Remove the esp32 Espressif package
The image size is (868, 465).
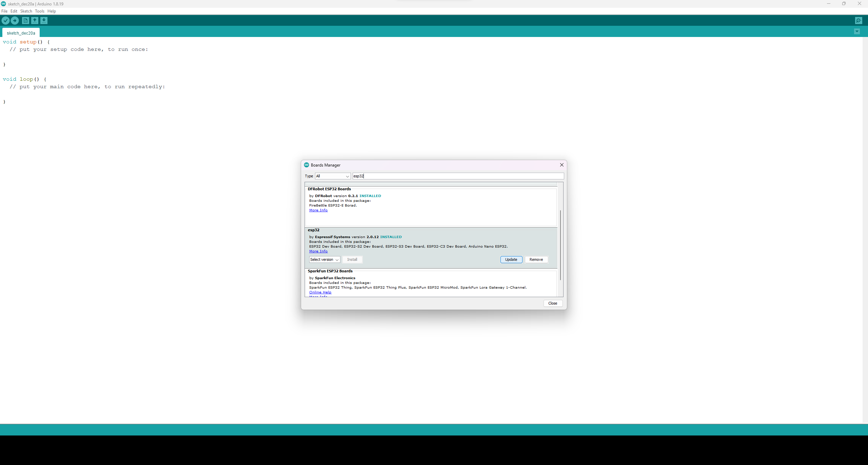point(536,259)
